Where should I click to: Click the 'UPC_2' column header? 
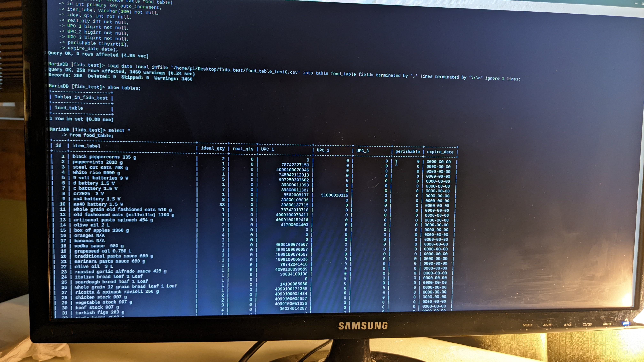click(323, 150)
